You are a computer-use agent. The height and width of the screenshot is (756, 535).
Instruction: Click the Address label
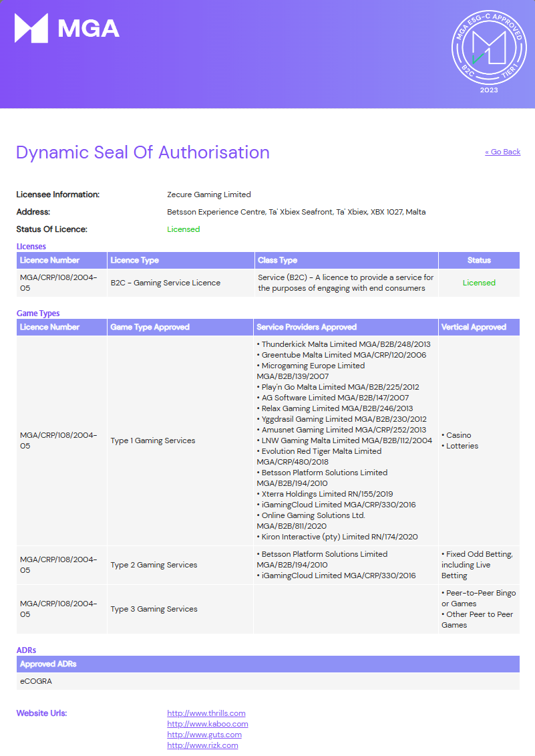tap(33, 212)
